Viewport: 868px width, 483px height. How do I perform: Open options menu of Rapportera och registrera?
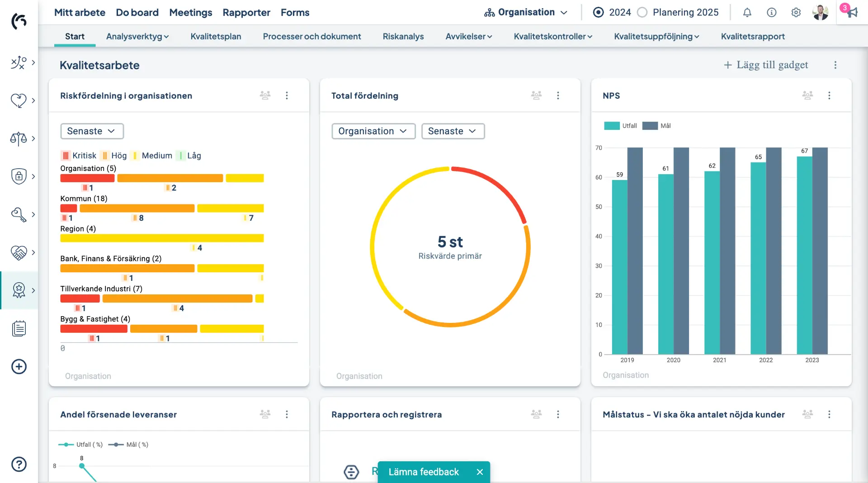click(558, 414)
